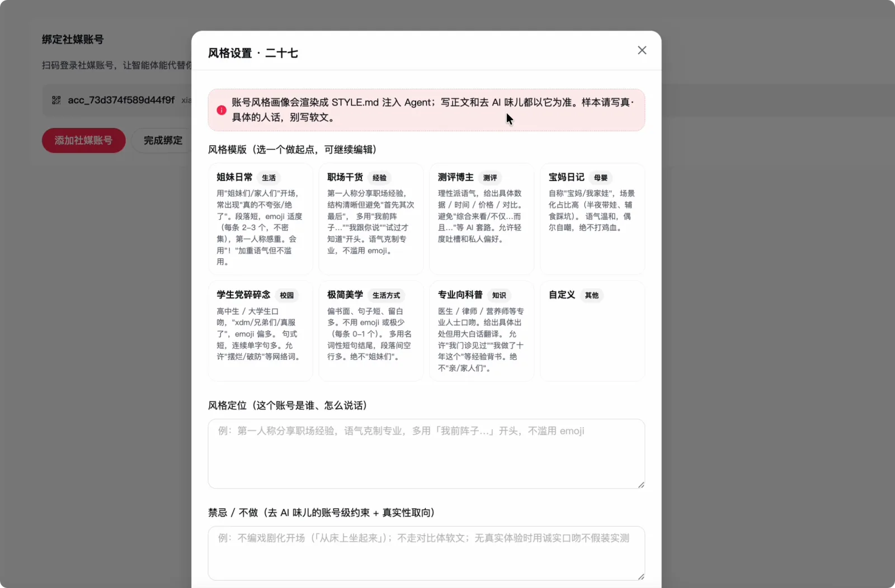
Task: Select the 姐妹日常 style template card
Action: click(261, 219)
